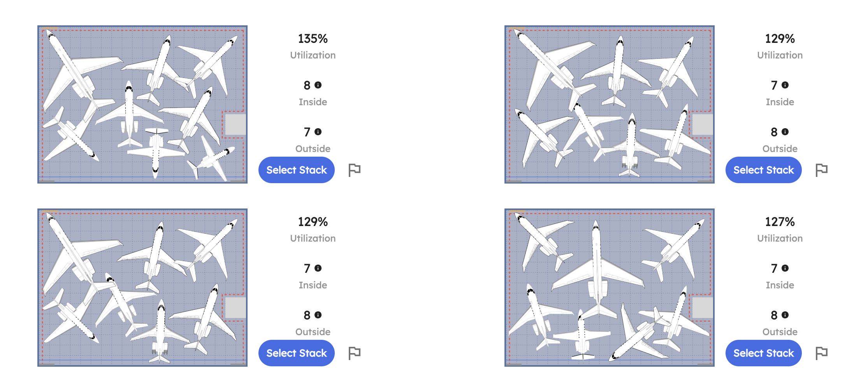Select Stack for the top-right 129% option
The width and height of the screenshot is (868, 378).
(763, 170)
